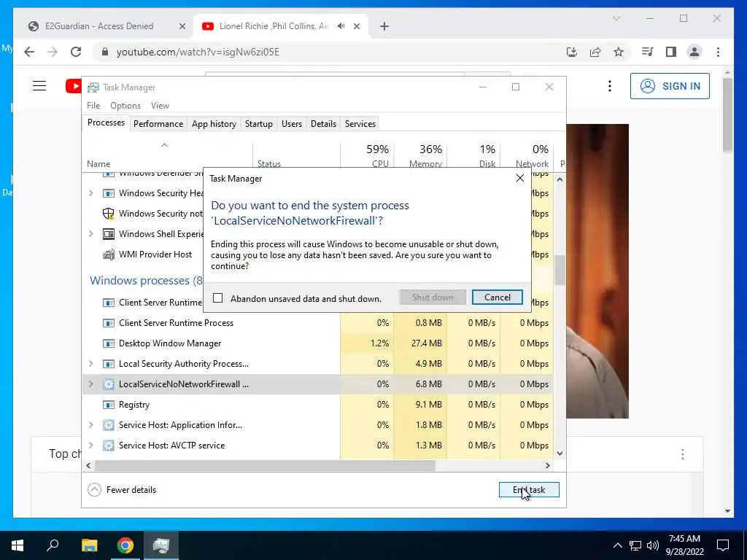Sort processes by Network column

pos(527,155)
